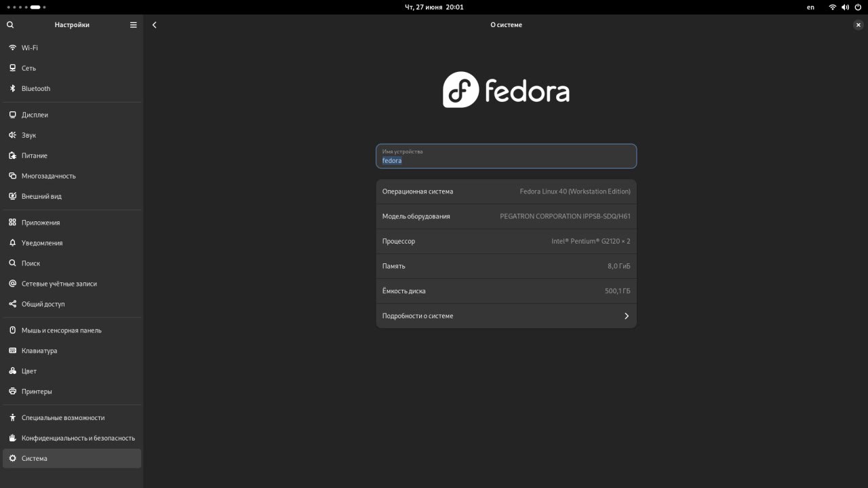Open the Wi-Fi settings page
The width and height of the screenshot is (868, 488).
[72, 48]
